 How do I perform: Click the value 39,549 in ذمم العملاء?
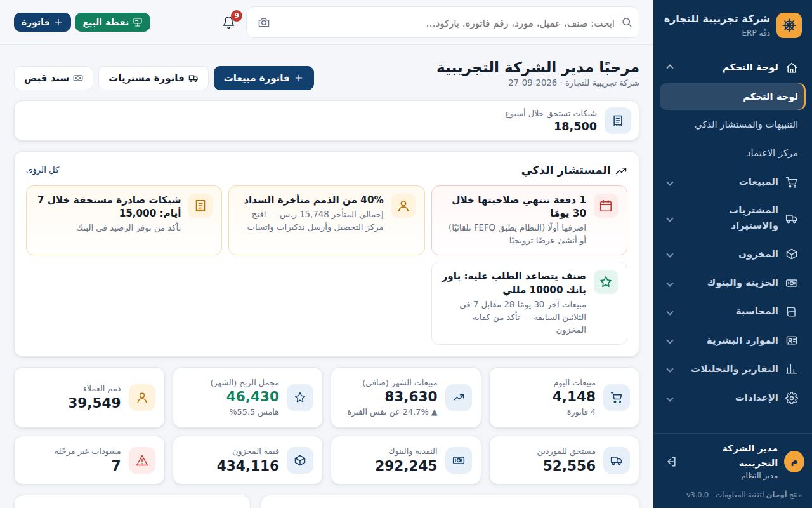pos(95,403)
